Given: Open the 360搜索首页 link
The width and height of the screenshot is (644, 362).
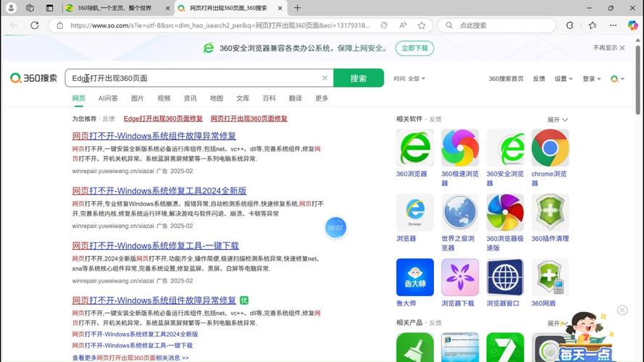Looking at the screenshot, I should [x=506, y=78].
